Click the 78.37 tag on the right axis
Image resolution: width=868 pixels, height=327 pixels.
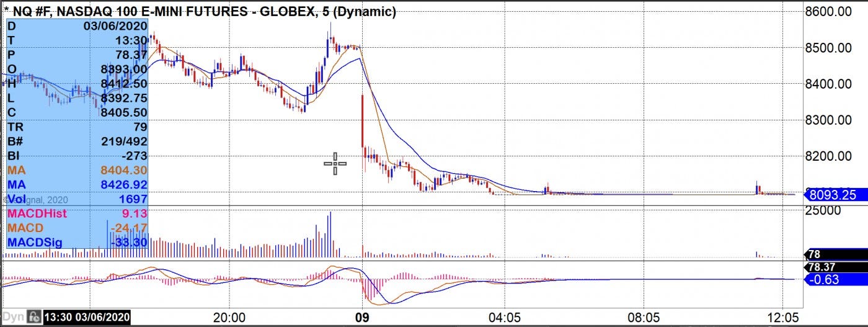(x=835, y=267)
